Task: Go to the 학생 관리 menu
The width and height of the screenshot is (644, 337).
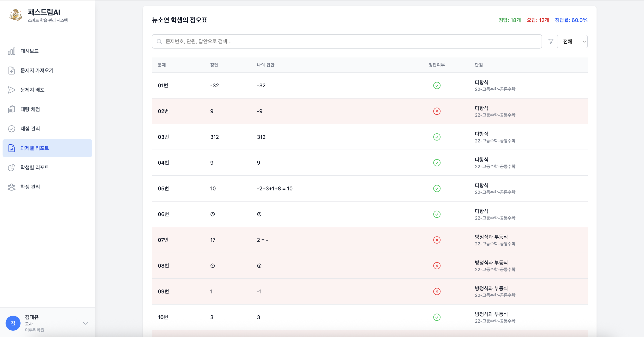Action: click(30, 187)
